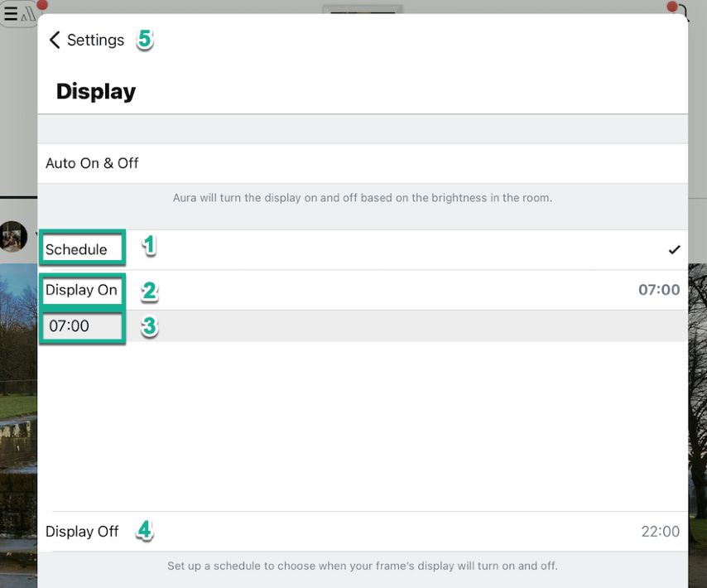This screenshot has height=588, width=707.
Task: Click the green number 1 annotation badge
Action: [149, 245]
